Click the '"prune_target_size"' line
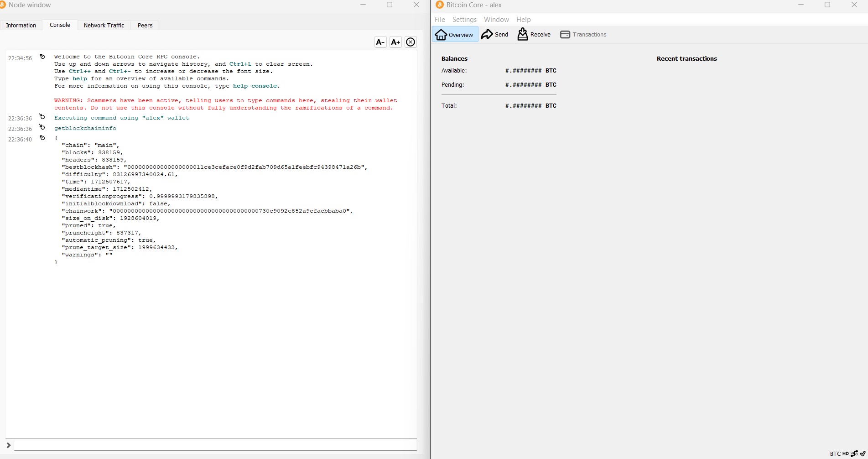The image size is (868, 459). [120, 247]
